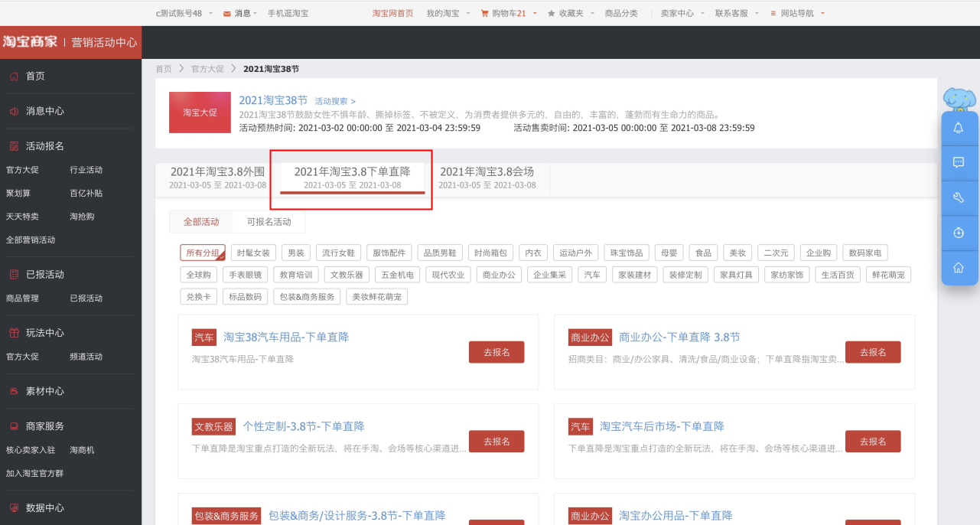
Task: Select the 数码家电 category filter tag
Action: point(865,253)
